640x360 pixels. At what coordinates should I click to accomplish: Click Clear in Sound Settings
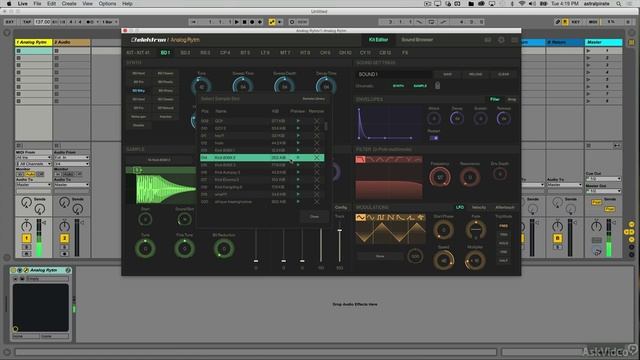[x=503, y=75]
